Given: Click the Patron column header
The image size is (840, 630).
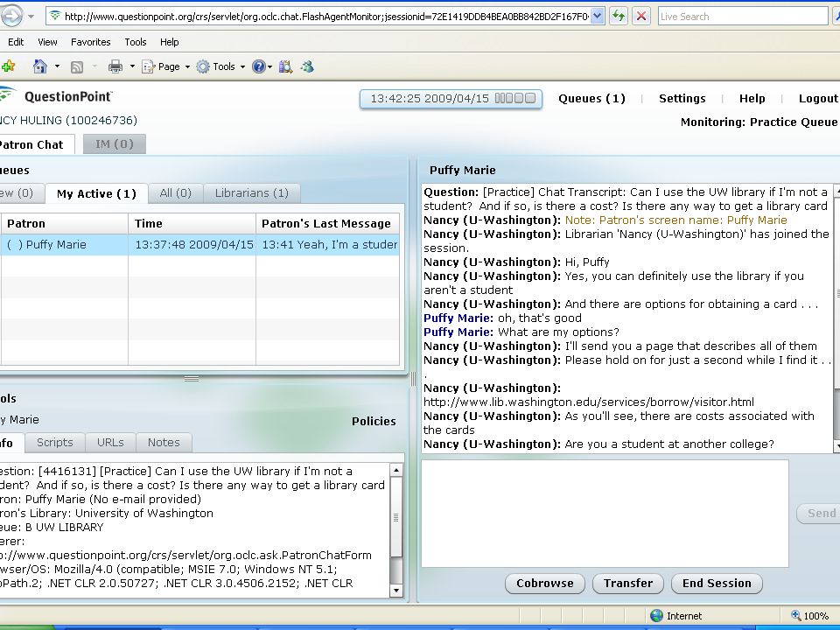Looking at the screenshot, I should point(64,223).
